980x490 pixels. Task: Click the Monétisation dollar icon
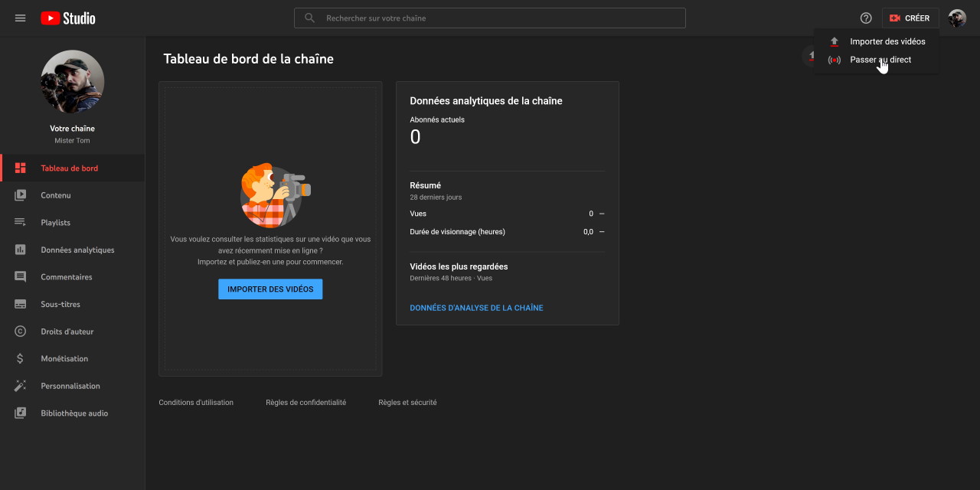21,359
